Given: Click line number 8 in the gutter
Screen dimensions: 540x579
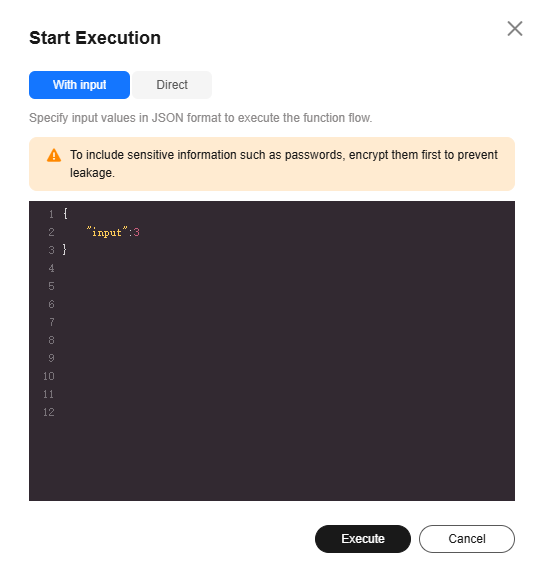Looking at the screenshot, I should click(x=51, y=340).
